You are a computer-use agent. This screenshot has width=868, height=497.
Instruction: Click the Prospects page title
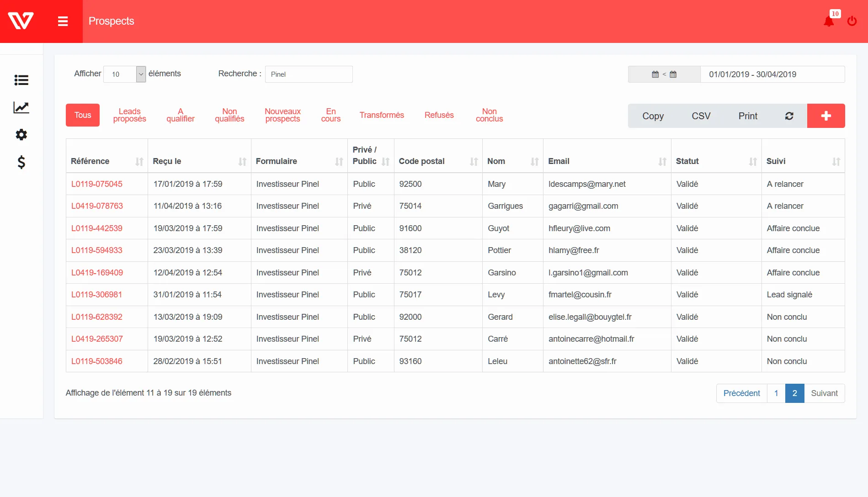(111, 21)
